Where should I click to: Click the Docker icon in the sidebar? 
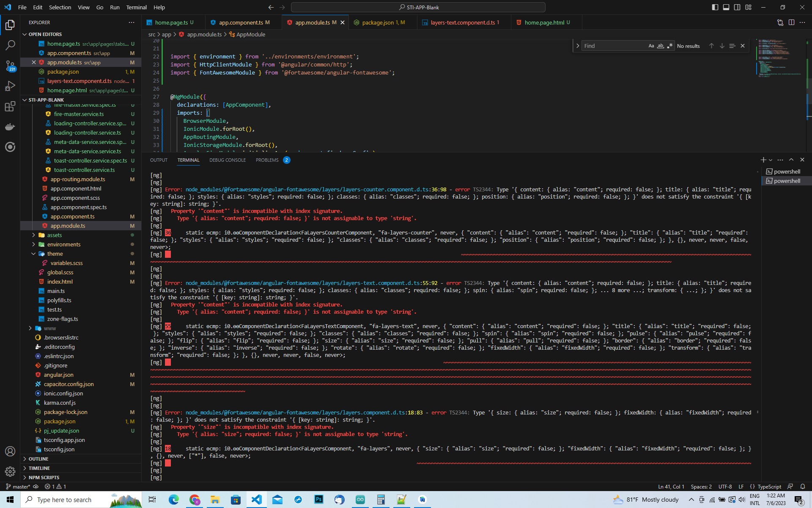click(x=10, y=127)
